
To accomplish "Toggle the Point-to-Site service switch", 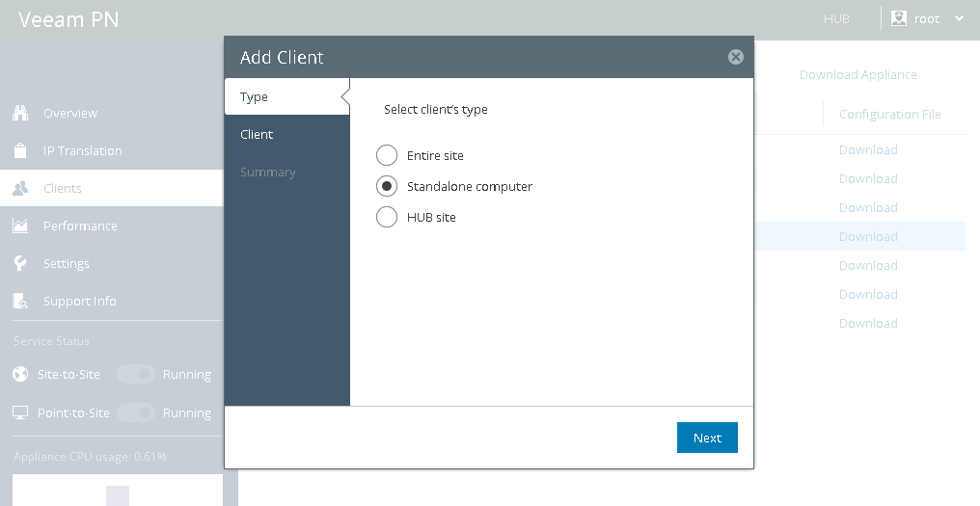I will pyautogui.click(x=136, y=413).
